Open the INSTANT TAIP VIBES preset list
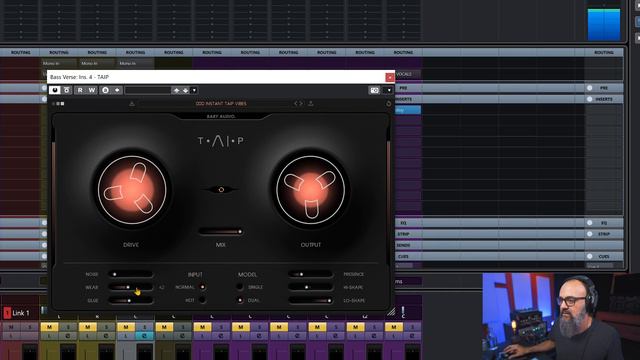The width and height of the screenshot is (640, 360). pos(221,104)
